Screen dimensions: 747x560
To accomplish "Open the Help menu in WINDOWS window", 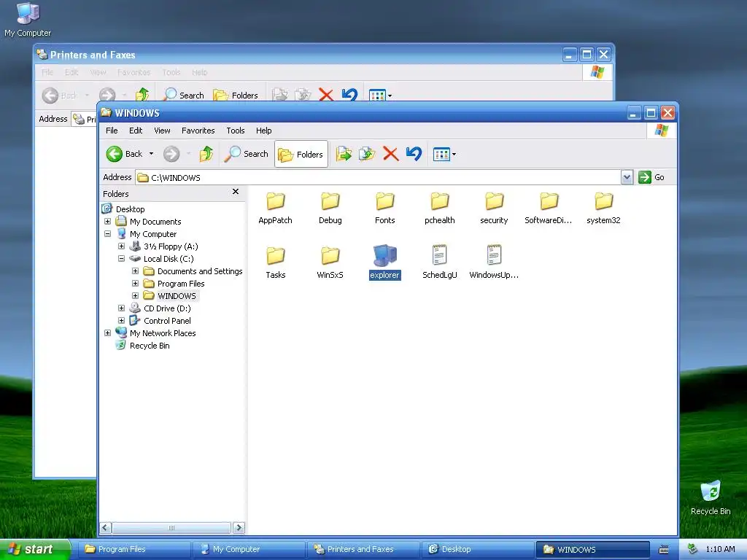I will [263, 131].
